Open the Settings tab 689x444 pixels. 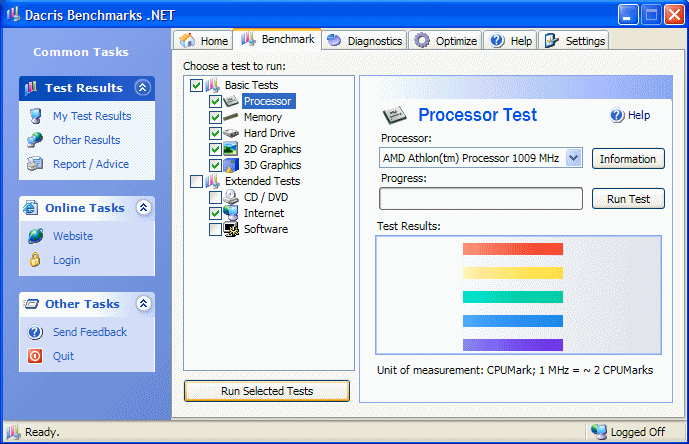pos(574,40)
